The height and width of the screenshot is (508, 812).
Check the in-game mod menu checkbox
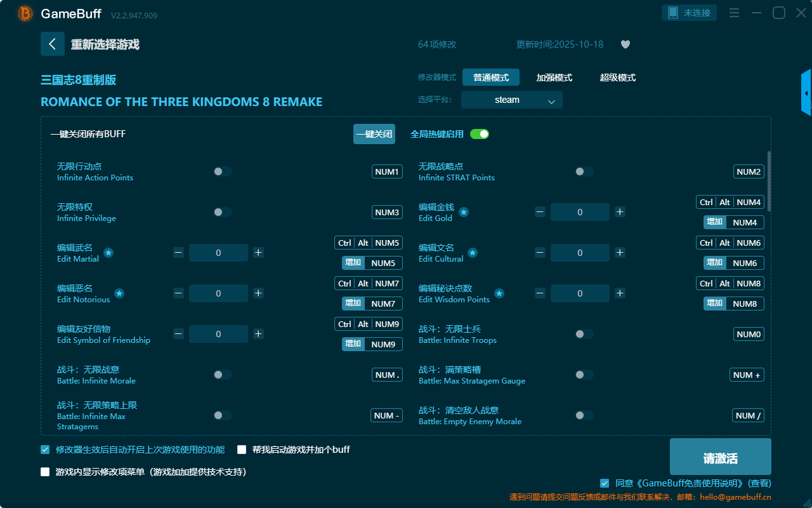pyautogui.click(x=45, y=472)
